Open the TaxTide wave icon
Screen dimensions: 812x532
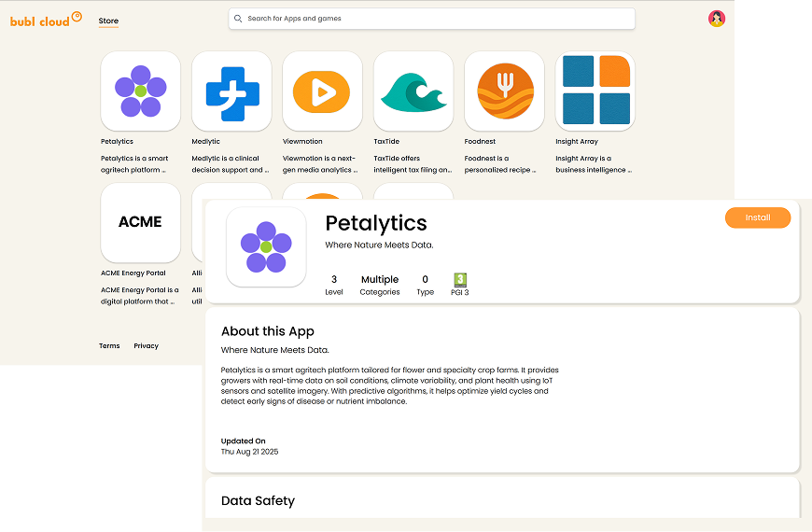(413, 91)
